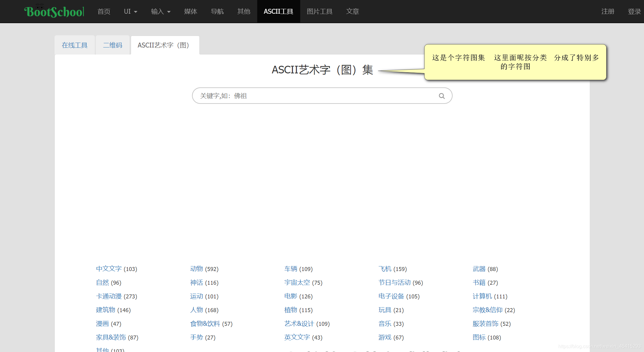The width and height of the screenshot is (644, 352).
Task: Open the 图标 (108) category
Action: tap(479, 337)
